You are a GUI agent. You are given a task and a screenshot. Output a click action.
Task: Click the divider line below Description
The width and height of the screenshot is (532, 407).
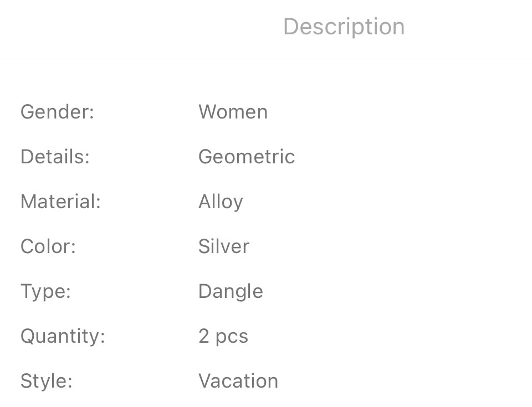coord(266,59)
